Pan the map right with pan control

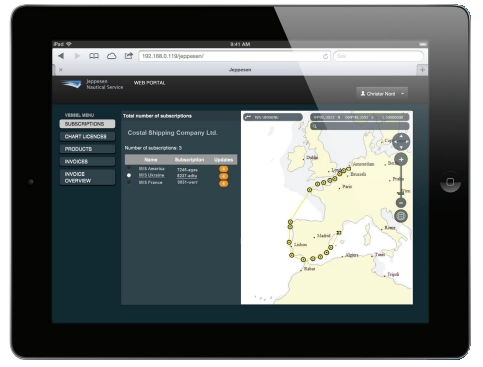coord(407,142)
